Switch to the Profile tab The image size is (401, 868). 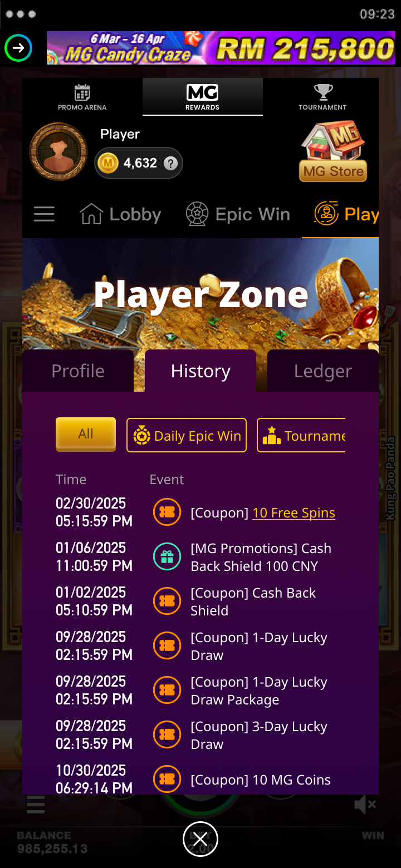(78, 371)
